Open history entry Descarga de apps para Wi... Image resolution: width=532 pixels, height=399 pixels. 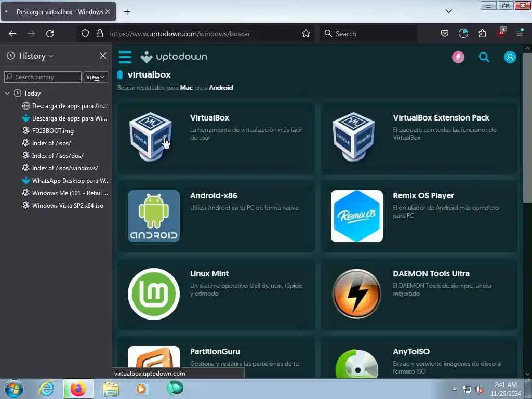coord(65,118)
